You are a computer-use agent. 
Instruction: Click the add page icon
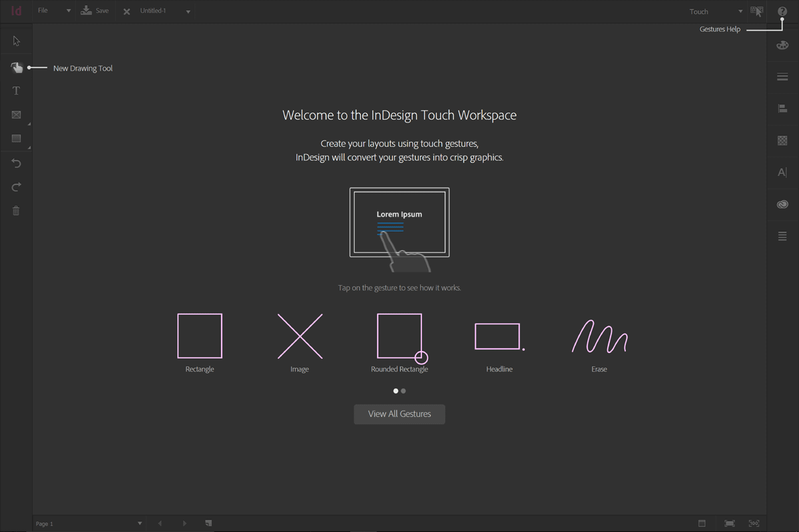[x=208, y=523]
